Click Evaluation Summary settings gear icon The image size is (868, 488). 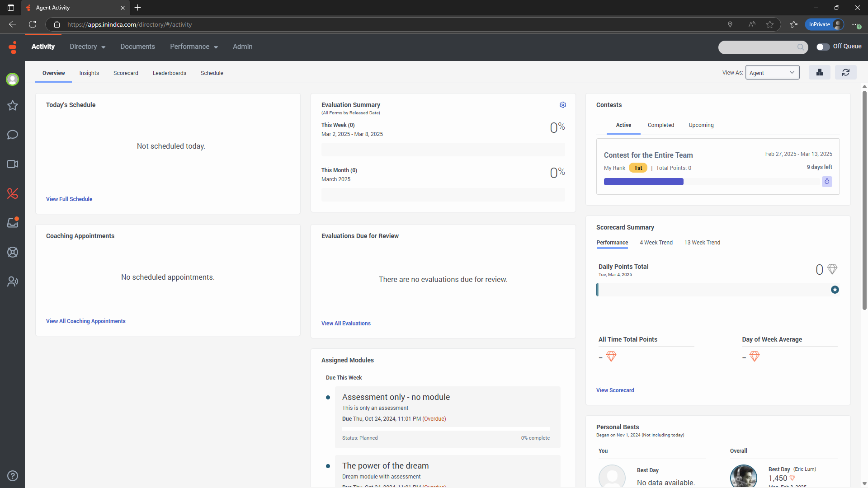click(x=563, y=105)
